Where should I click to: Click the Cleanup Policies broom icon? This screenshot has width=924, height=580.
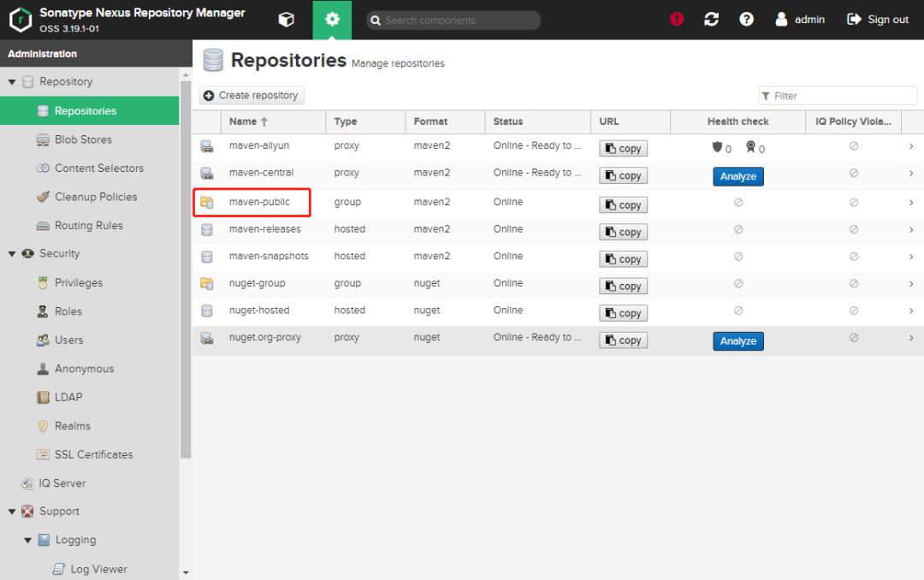pyautogui.click(x=43, y=197)
